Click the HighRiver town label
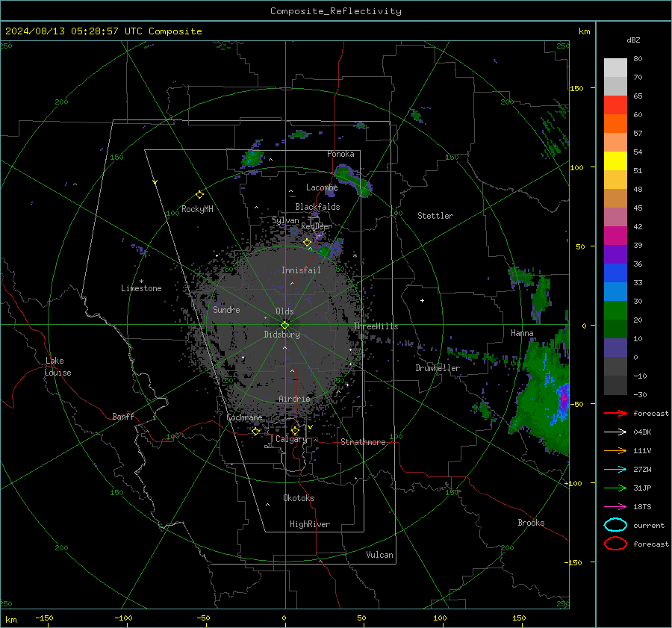This screenshot has width=672, height=628. [310, 524]
